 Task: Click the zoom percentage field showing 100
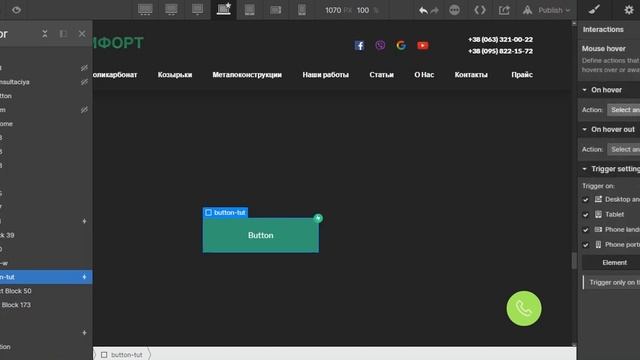pyautogui.click(x=362, y=10)
